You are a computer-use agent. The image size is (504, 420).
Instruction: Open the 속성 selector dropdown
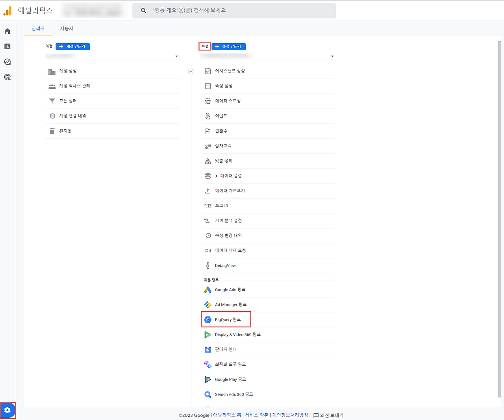(268, 56)
